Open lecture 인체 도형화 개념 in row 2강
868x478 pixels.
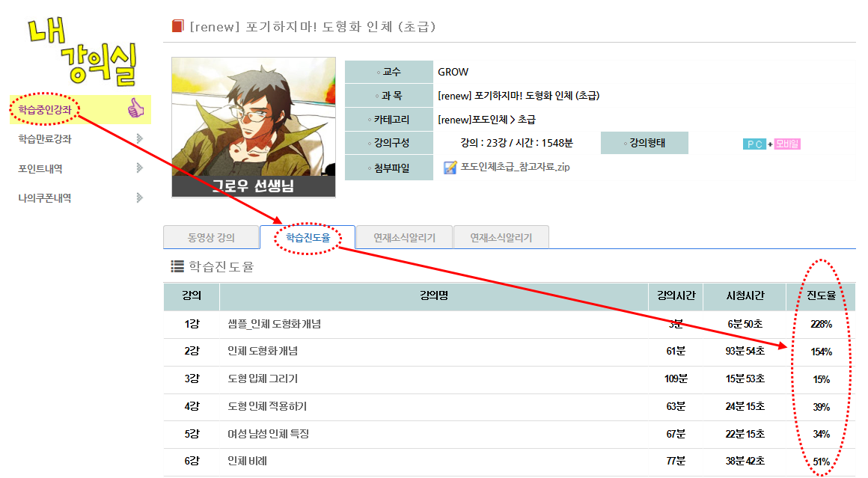pos(263,352)
